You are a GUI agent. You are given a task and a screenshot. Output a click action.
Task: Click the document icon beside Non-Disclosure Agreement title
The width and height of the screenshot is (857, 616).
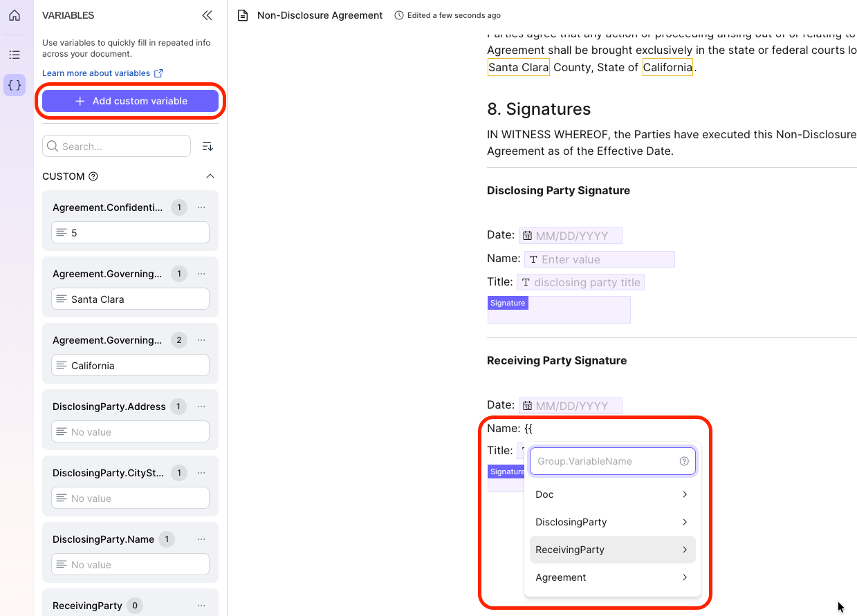(x=241, y=15)
